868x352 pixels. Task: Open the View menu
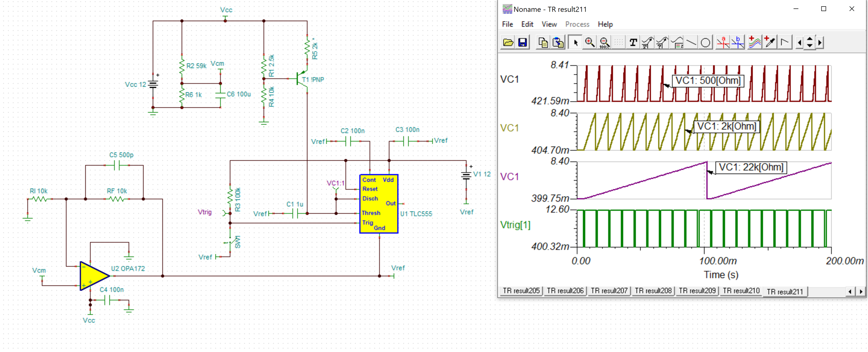point(549,24)
